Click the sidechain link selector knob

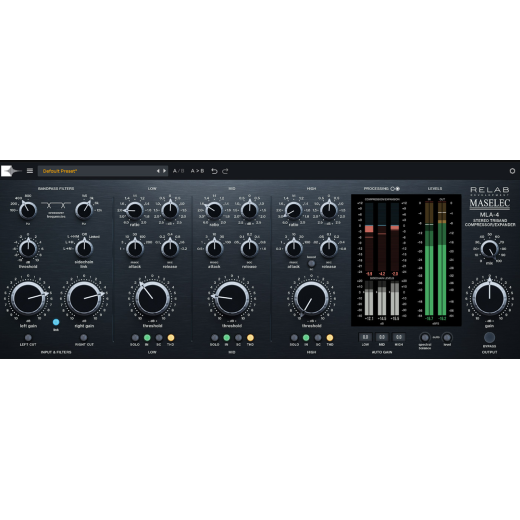[x=84, y=248]
